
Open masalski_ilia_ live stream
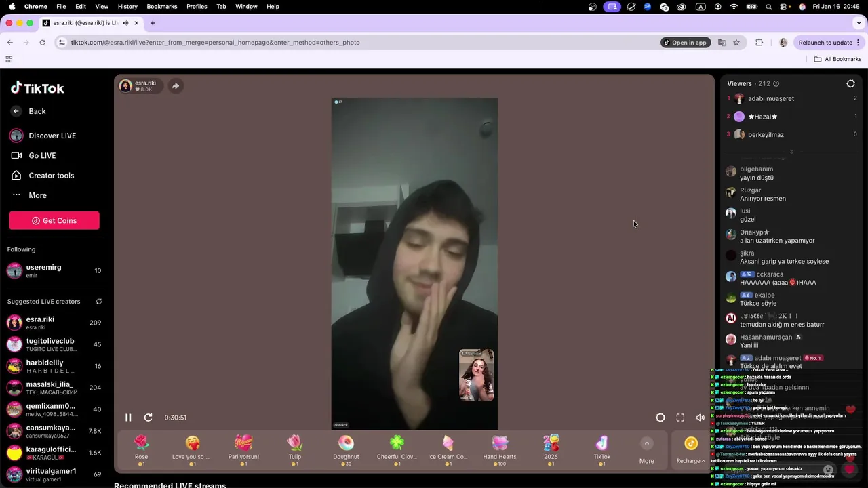coord(54,388)
